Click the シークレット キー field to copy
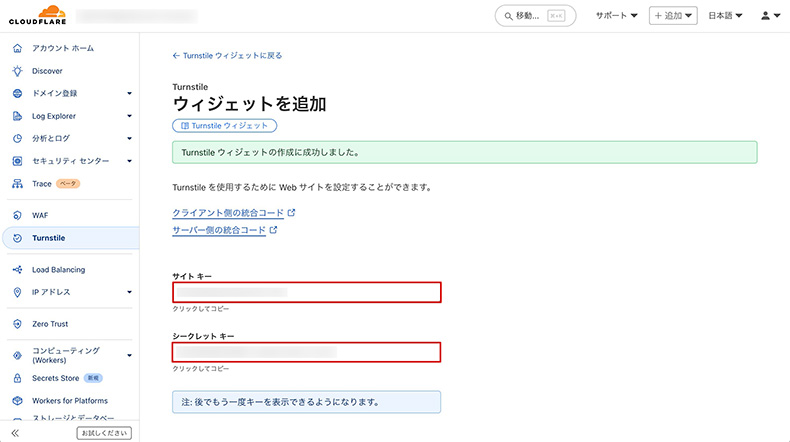The width and height of the screenshot is (790, 442). 306,352
